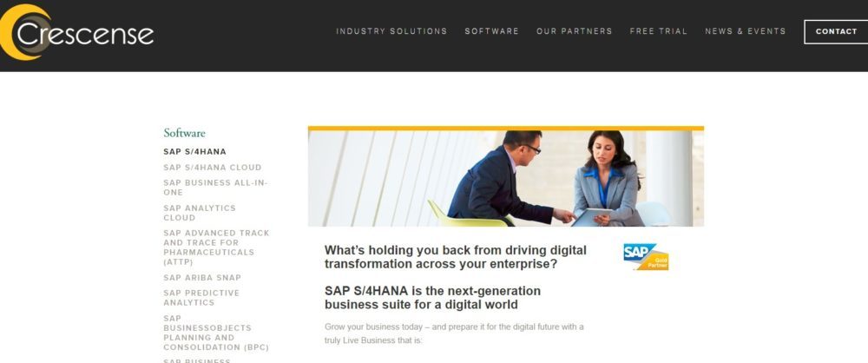
Task: Open the Free Trial page
Action: point(658,31)
